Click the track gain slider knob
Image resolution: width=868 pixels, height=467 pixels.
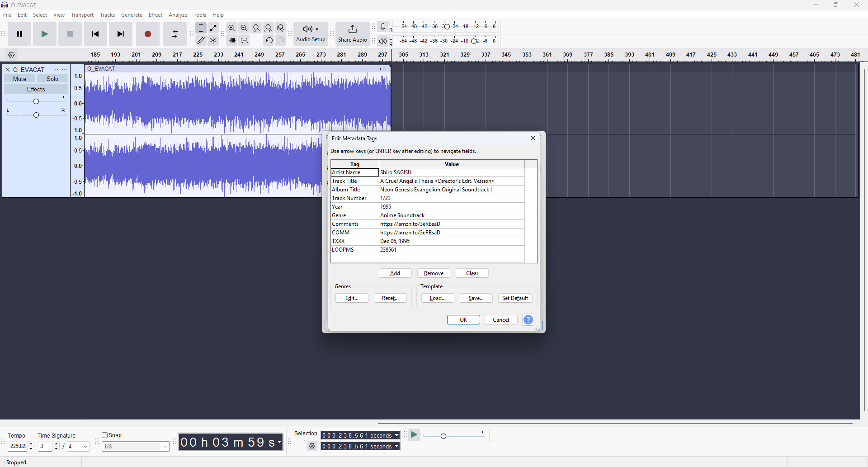36,101
